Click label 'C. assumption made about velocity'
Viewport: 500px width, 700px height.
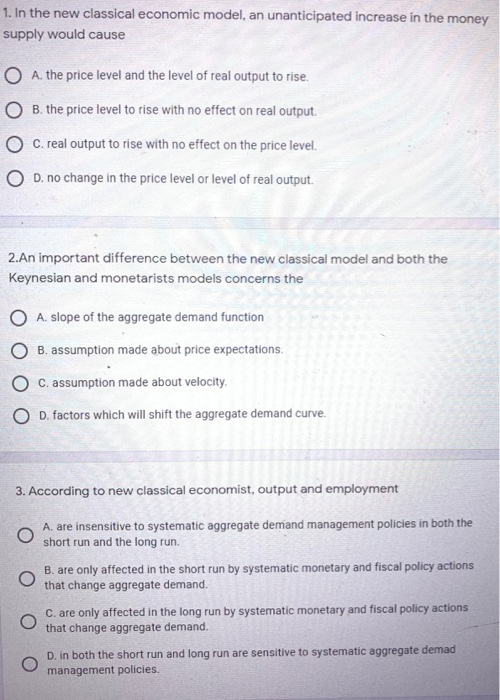coord(133,383)
